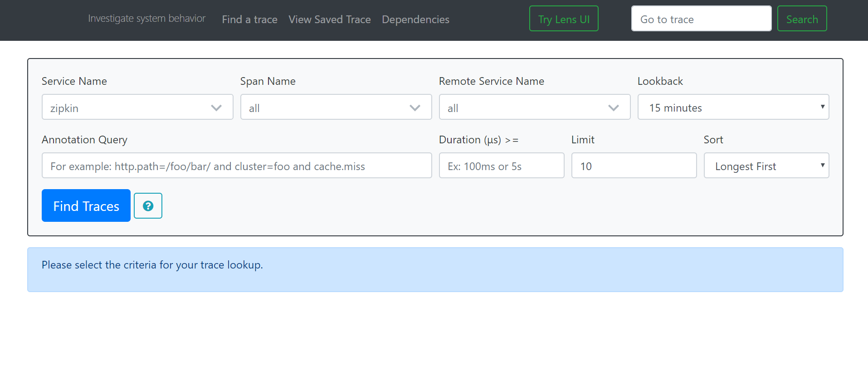Click the trace lookup criteria message banner

click(435, 269)
